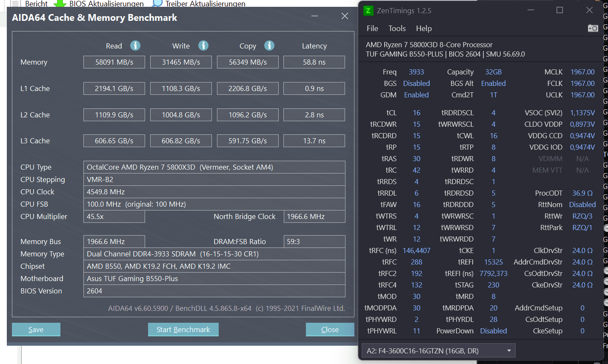Screen dimensions: 608x364
Task: Select Memory Copy value 56349 MB/s
Action: pyautogui.click(x=248, y=62)
